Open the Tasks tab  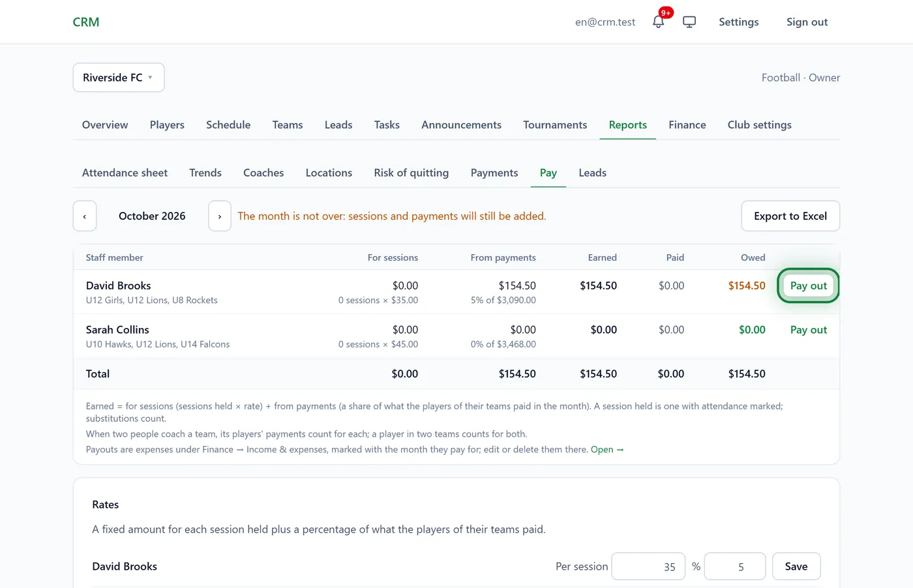point(387,125)
